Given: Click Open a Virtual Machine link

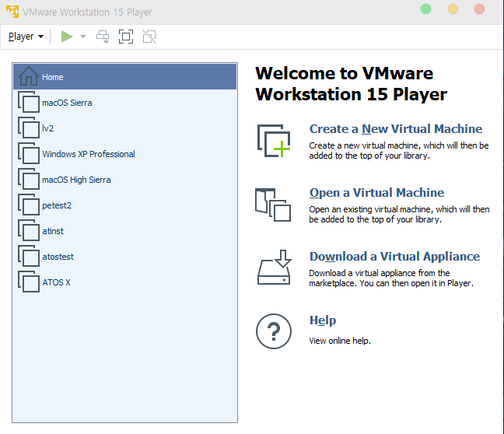Looking at the screenshot, I should (376, 193).
